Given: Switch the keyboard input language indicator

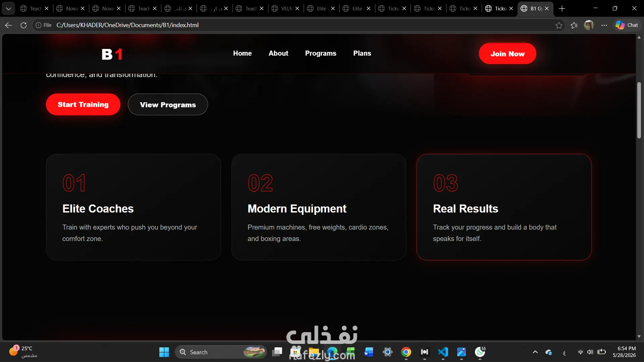Looking at the screenshot, I should click(x=565, y=353).
